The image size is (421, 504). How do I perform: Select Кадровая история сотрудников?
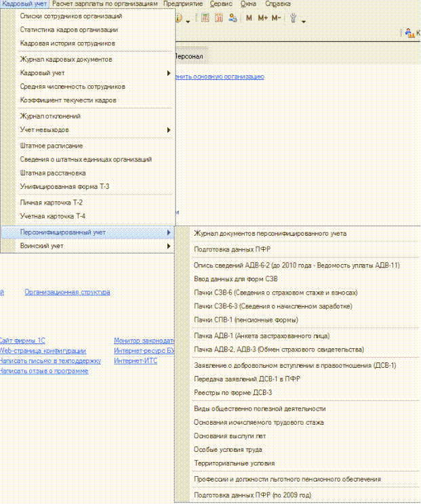(x=88, y=43)
